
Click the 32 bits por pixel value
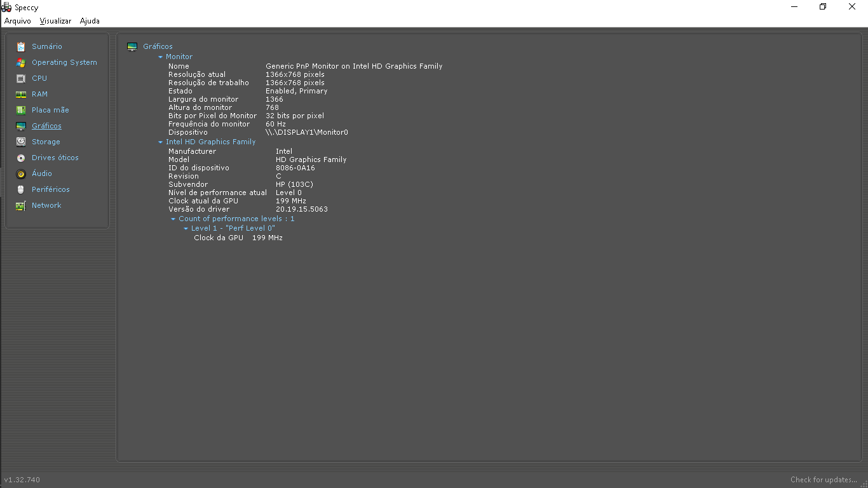pos(295,116)
